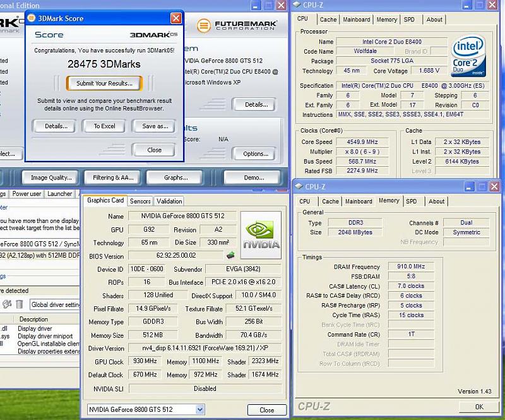Open SPD tab in CPU-Z memory timings window
The width and height of the screenshot is (505, 420).
(412, 201)
